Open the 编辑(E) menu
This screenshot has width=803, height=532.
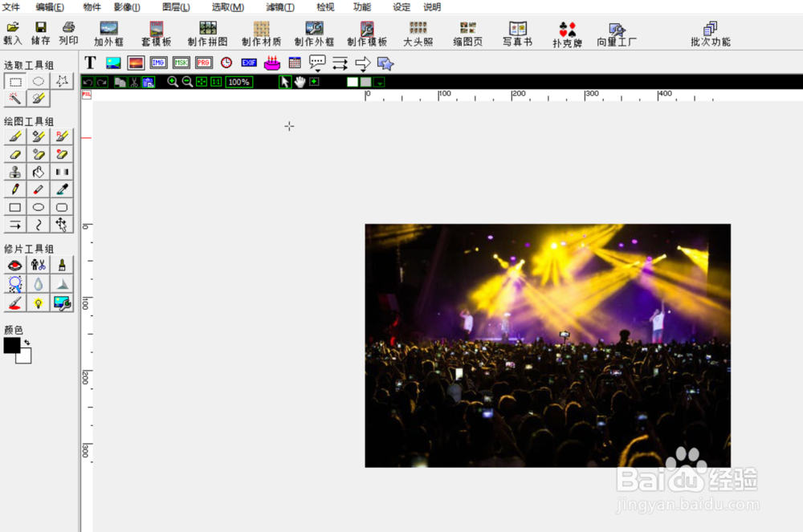(50, 7)
